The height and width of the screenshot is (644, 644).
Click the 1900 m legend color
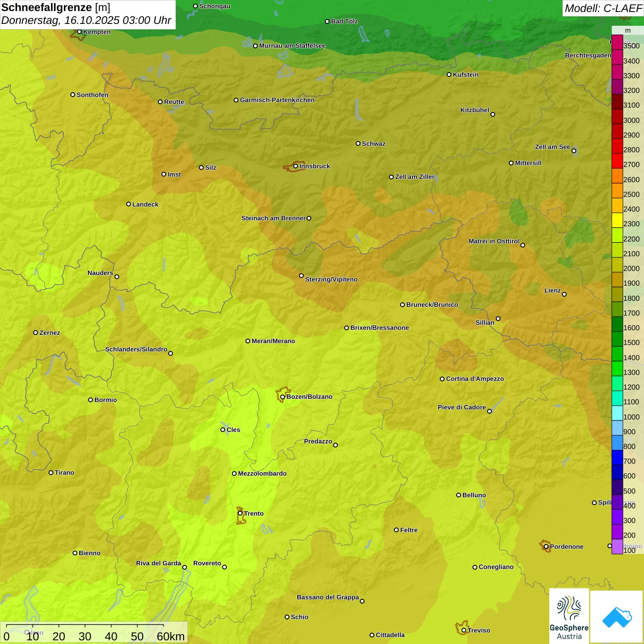click(x=617, y=280)
